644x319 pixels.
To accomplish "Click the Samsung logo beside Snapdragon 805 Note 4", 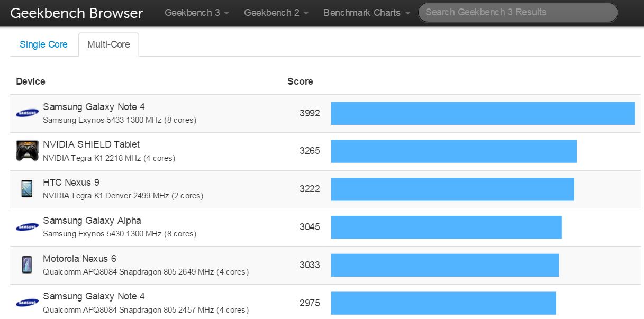I will [27, 303].
